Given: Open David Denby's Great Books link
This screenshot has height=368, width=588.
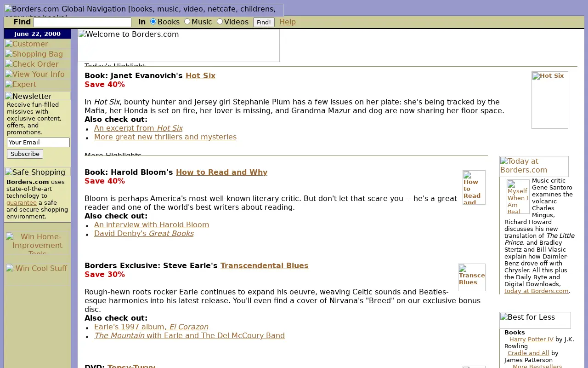Looking at the screenshot, I should (144, 233).
